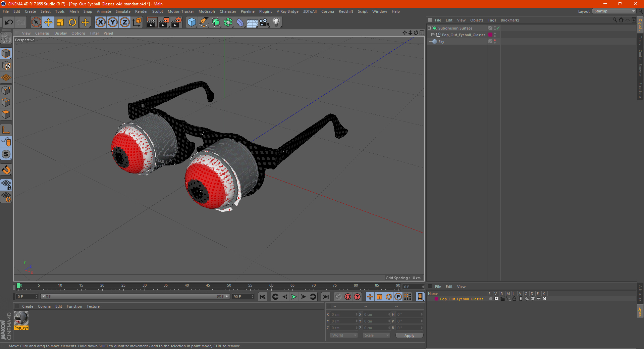Add a Cube primitive object
The height and width of the screenshot is (349, 644).
click(x=192, y=22)
